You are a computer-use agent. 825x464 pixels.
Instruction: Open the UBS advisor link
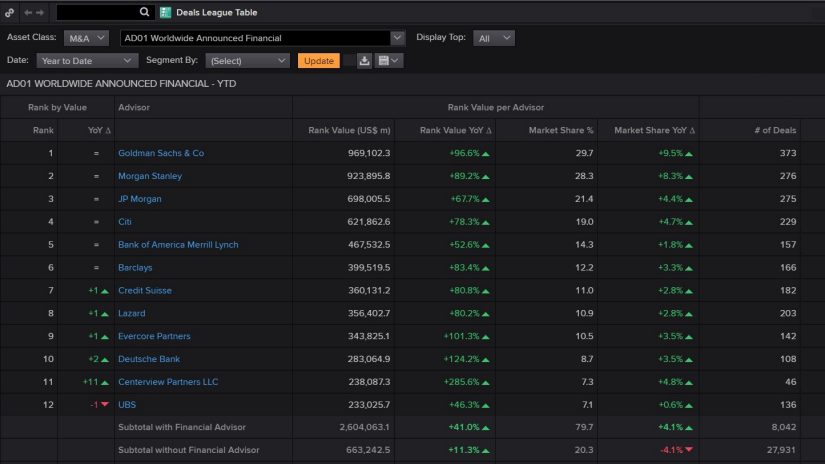[127, 405]
